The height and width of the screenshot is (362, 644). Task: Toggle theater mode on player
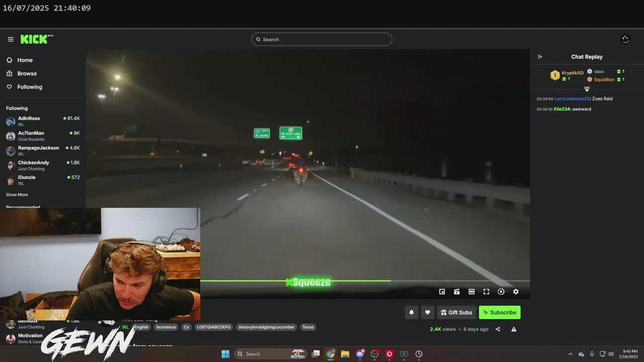(471, 292)
